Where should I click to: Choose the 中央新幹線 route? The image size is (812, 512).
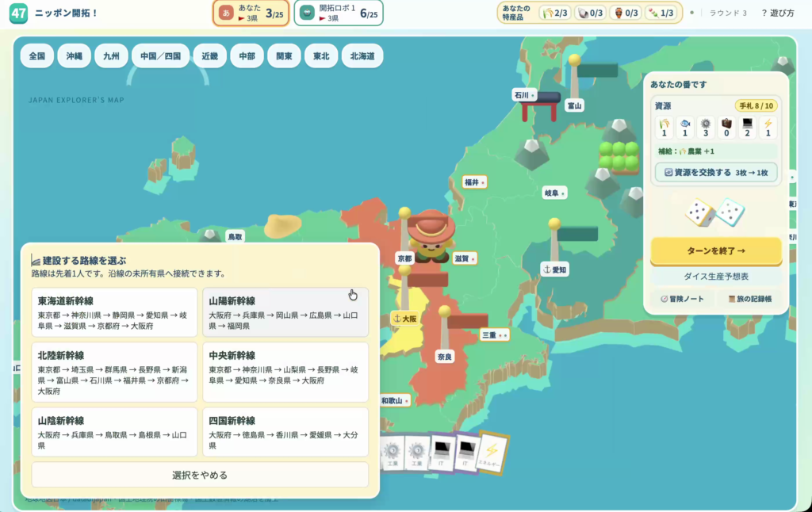point(285,372)
